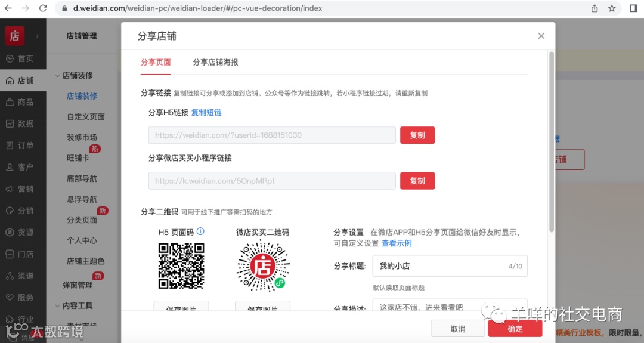Click the 微店买买 mini-program code image
Image resolution: width=644 pixels, height=343 pixels.
pos(263,266)
